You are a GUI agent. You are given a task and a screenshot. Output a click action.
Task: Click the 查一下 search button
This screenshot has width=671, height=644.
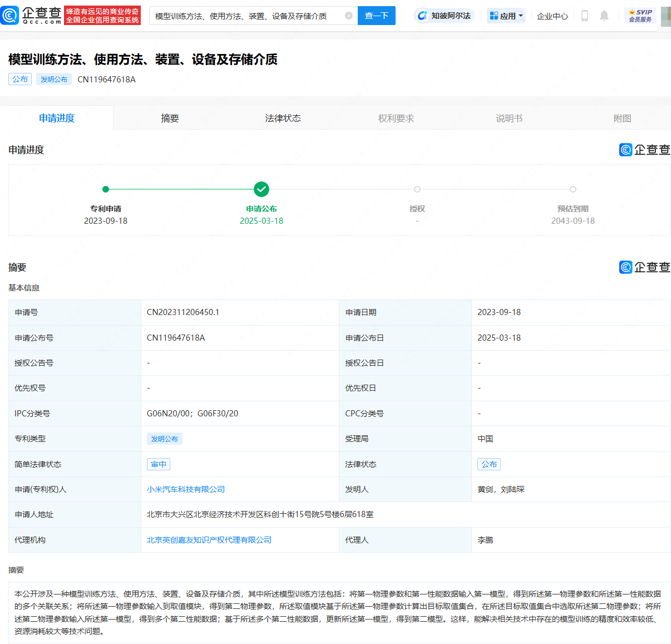(377, 16)
